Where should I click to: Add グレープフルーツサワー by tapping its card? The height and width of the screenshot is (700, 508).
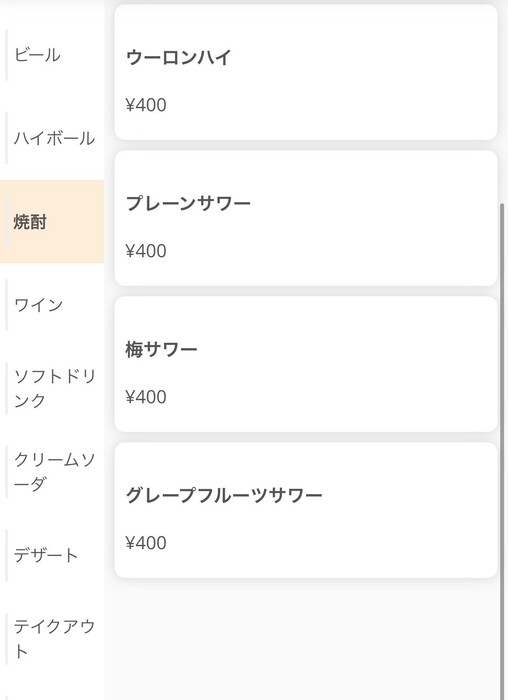[x=306, y=510]
